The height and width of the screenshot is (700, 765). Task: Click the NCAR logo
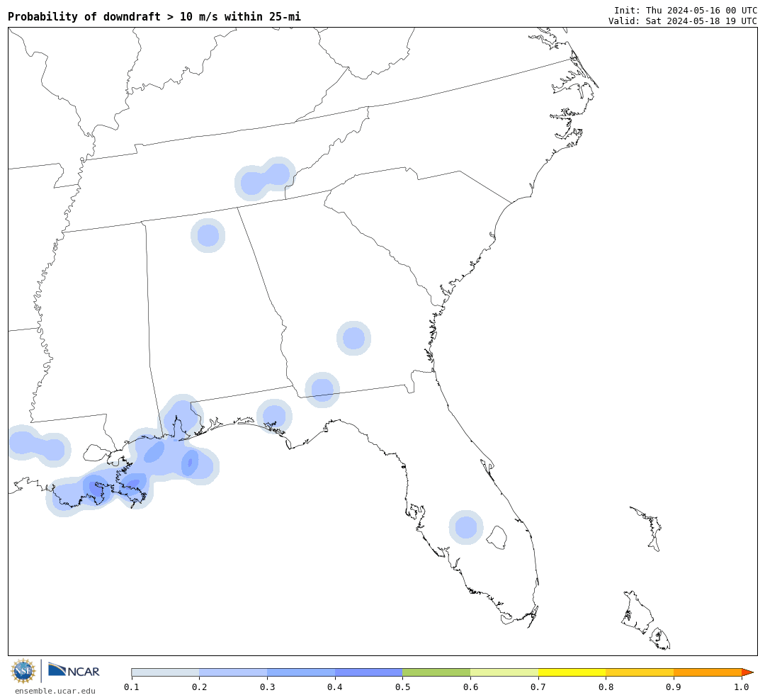click(x=74, y=670)
